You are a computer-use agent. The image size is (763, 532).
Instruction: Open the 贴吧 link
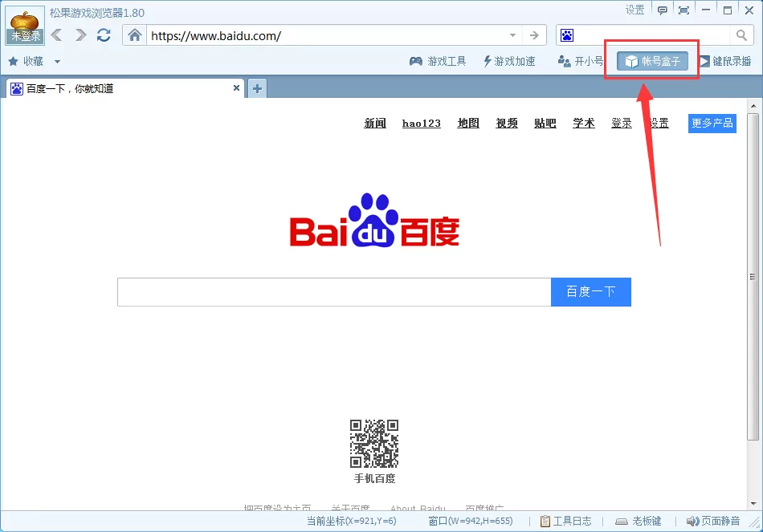coord(545,124)
